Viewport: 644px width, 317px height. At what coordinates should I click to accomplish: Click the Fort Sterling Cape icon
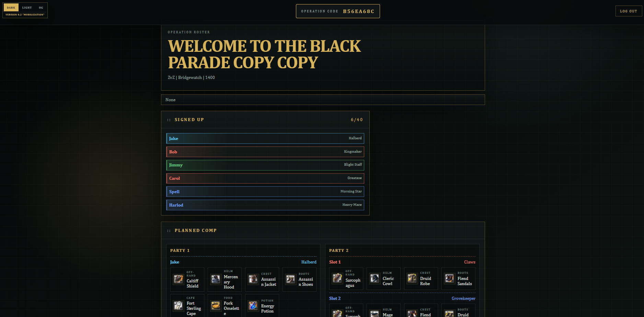[x=179, y=306]
